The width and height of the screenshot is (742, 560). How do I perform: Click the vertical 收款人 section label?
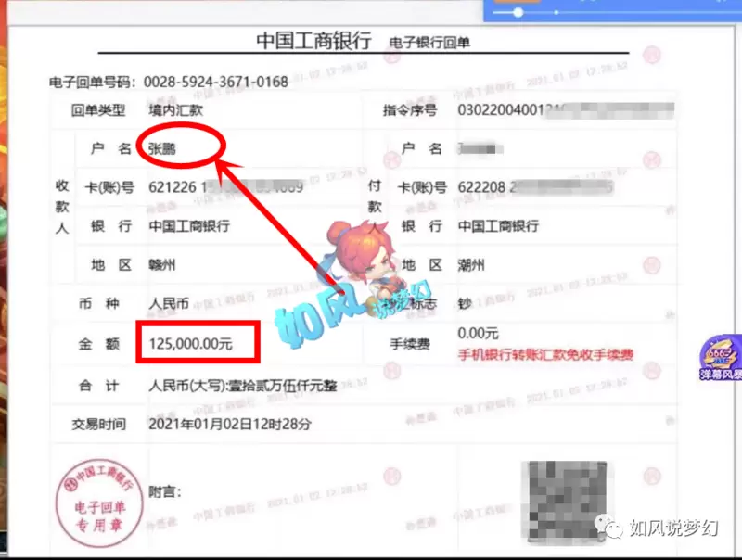click(x=62, y=207)
